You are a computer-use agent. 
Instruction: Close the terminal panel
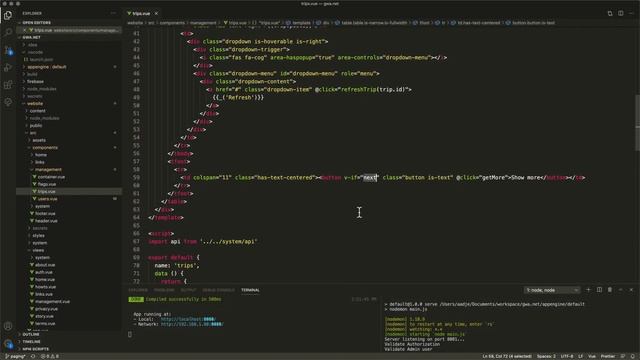(x=631, y=290)
